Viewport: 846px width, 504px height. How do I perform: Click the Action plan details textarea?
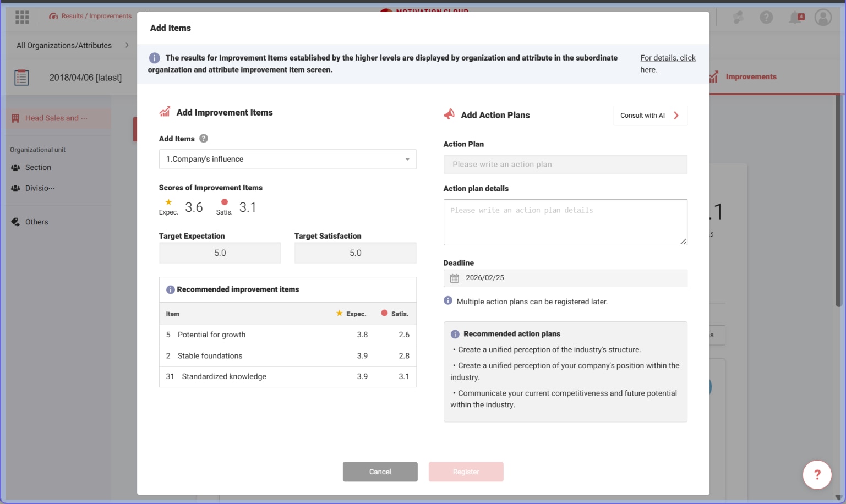click(x=565, y=222)
